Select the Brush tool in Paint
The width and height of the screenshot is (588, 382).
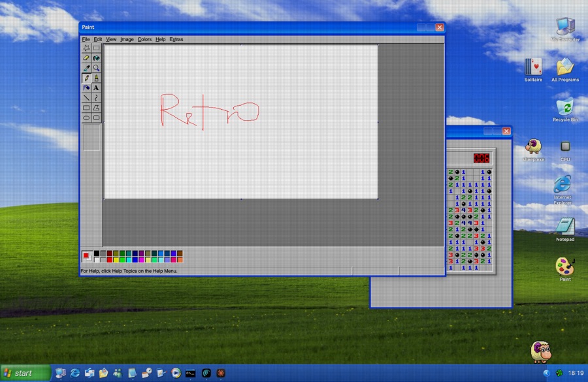tap(97, 78)
